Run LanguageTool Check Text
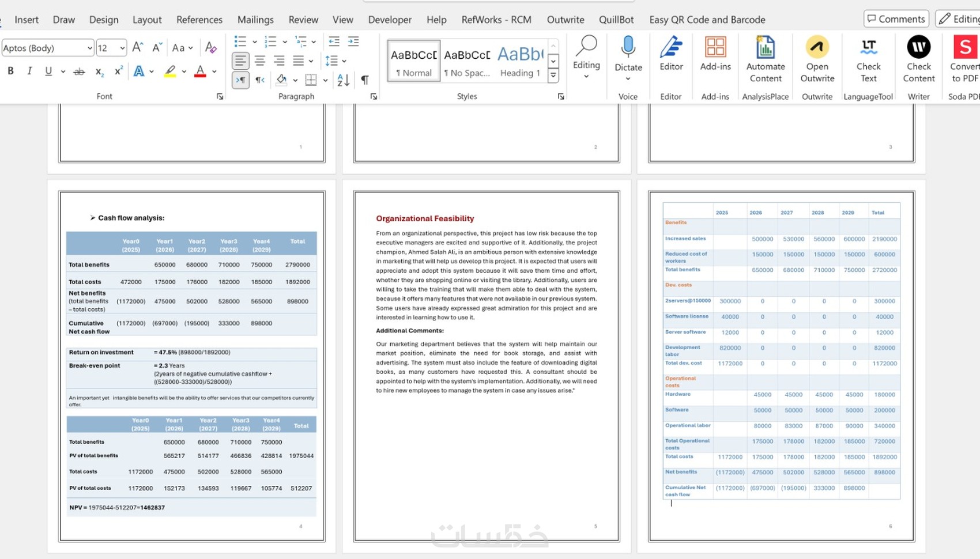The image size is (980, 559). coord(868,59)
